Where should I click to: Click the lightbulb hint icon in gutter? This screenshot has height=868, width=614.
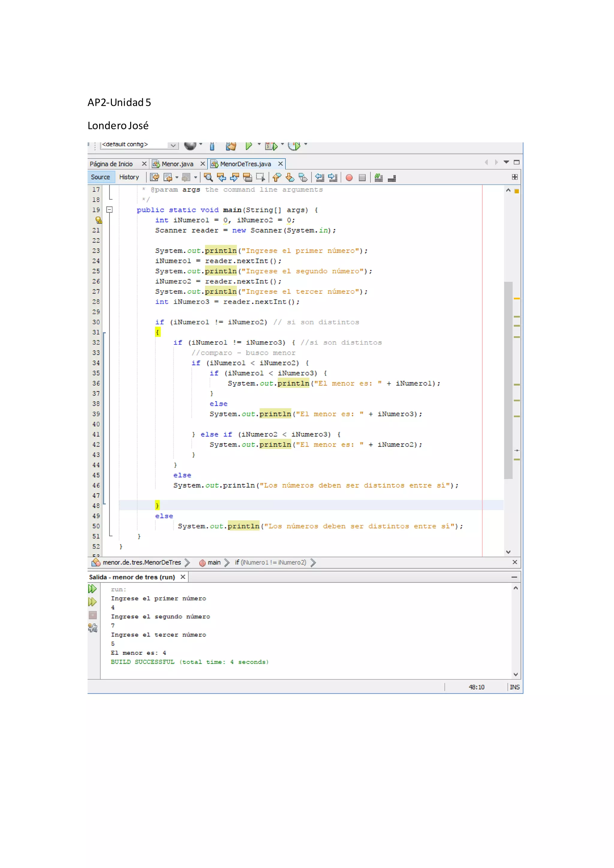[x=98, y=220]
